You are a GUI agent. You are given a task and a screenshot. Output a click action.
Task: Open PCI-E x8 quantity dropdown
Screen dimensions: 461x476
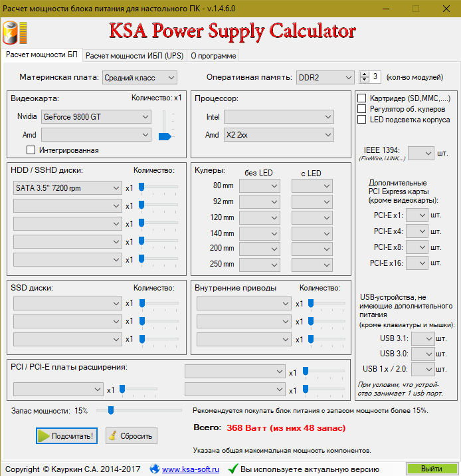[417, 247]
